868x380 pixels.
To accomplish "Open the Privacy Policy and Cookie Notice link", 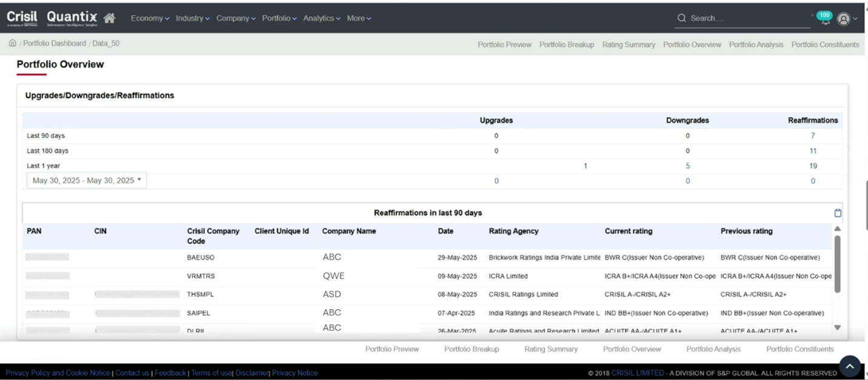I will [58, 373].
